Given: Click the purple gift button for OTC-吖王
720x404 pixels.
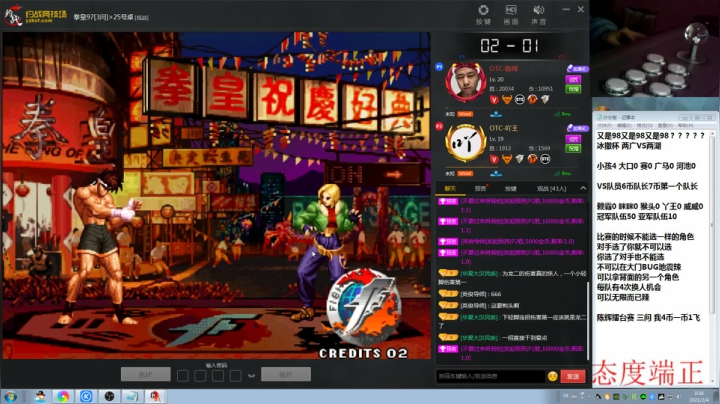Looking at the screenshot, I should click(x=573, y=139).
